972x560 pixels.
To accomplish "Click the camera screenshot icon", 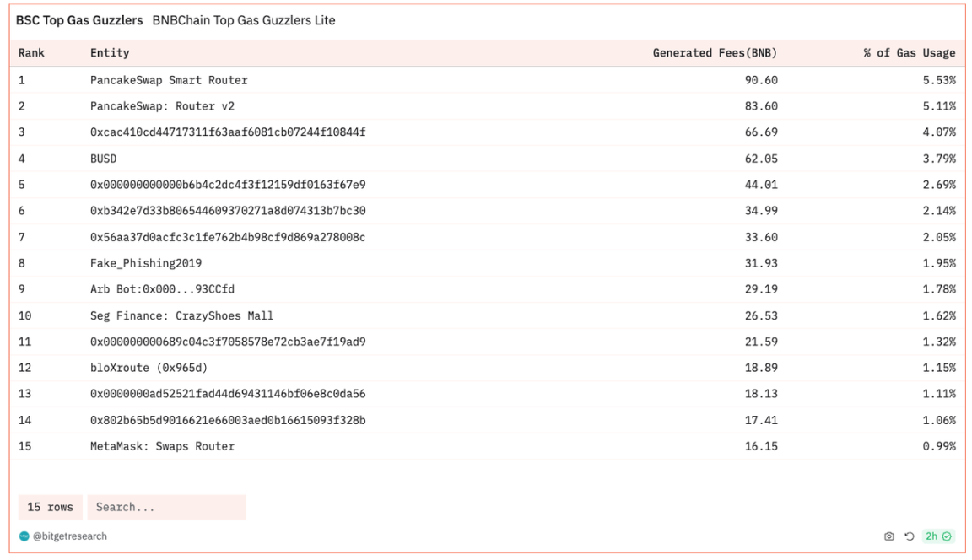I will pos(888,536).
